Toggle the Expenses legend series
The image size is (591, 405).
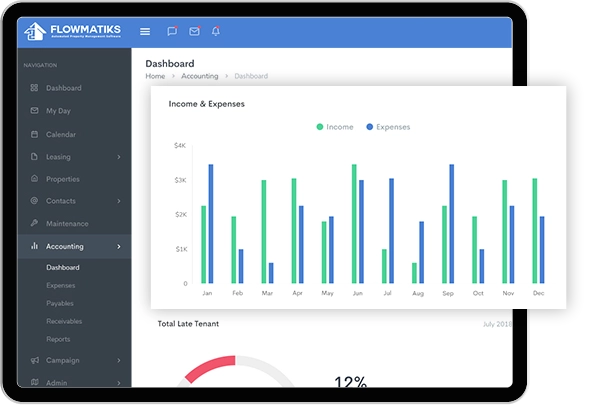click(388, 127)
